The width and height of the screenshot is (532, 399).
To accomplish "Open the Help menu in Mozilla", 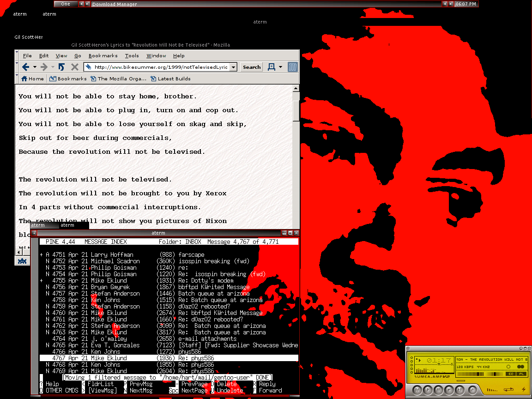I will tap(179, 55).
